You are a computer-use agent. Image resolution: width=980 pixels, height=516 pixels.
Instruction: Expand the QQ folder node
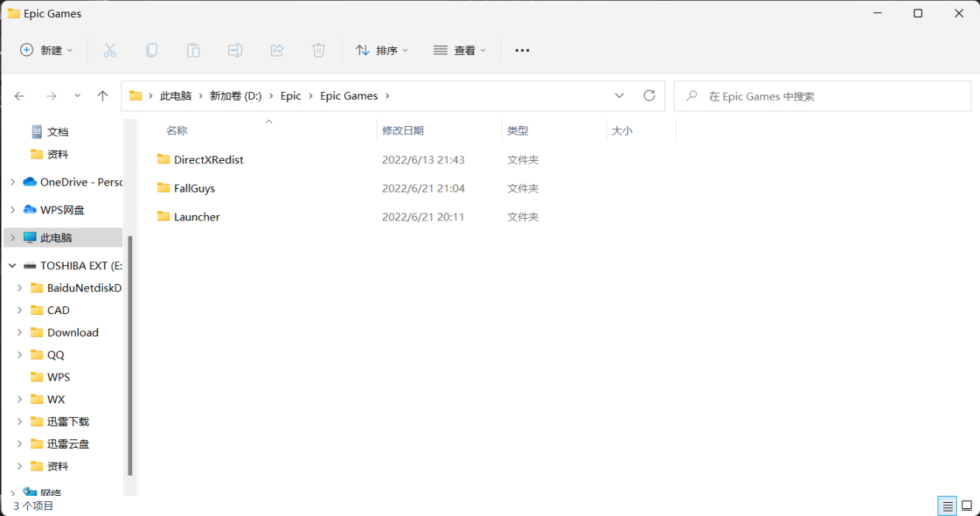click(x=20, y=355)
